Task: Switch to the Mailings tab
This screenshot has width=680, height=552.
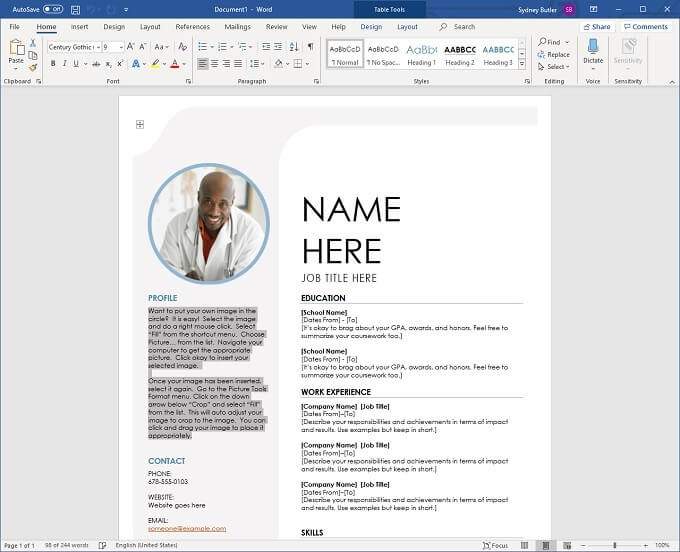Action: tap(237, 27)
